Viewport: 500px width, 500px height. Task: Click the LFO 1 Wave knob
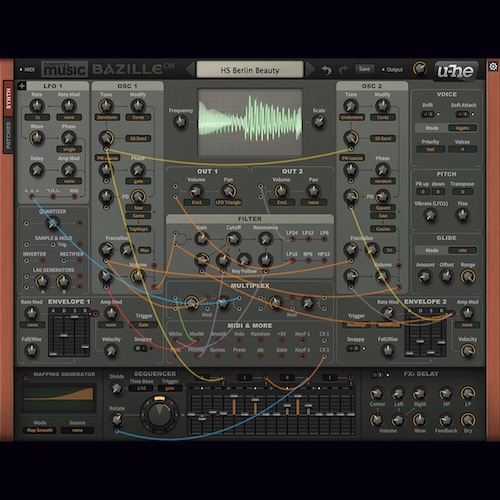coord(37,138)
